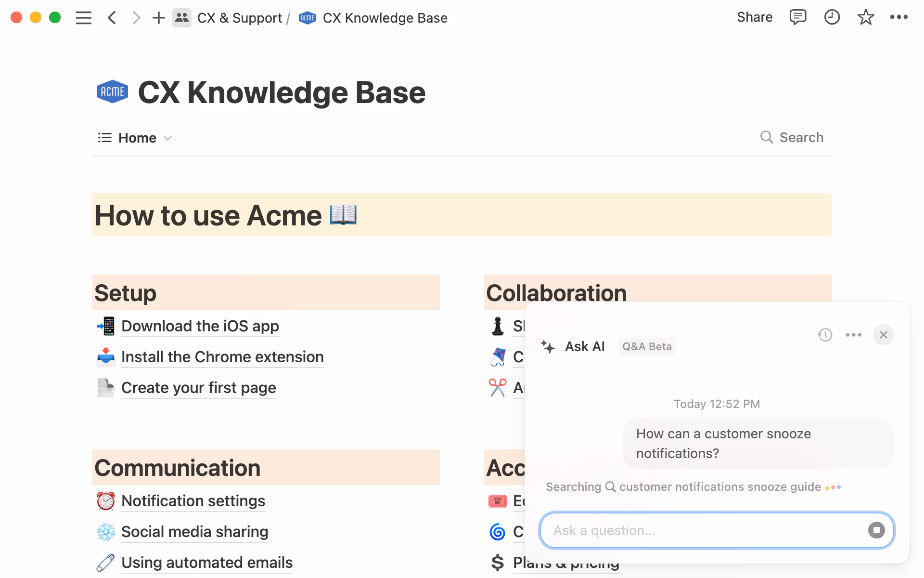Stop the AI response with the square button
The image size is (924, 578).
click(x=877, y=530)
